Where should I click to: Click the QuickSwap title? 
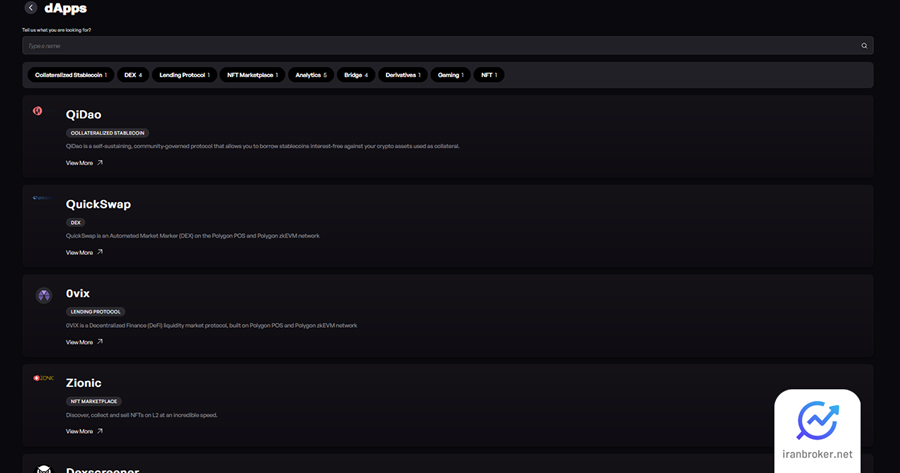pos(98,204)
